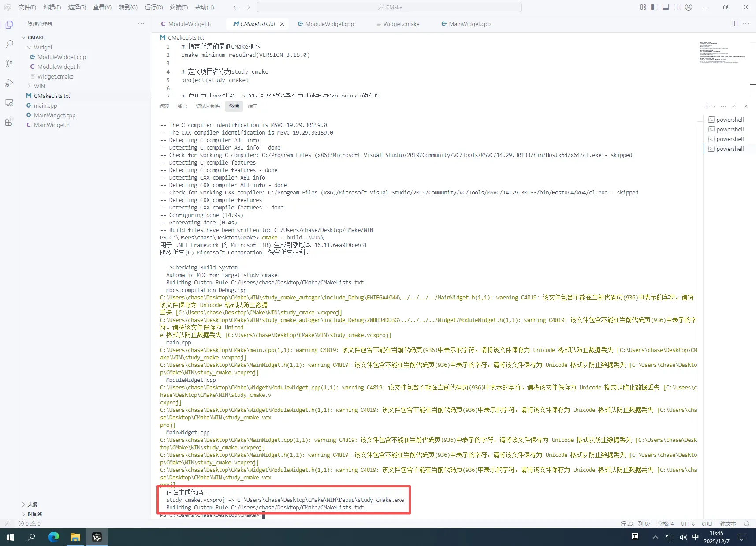Open more editor actions menu

click(746, 24)
